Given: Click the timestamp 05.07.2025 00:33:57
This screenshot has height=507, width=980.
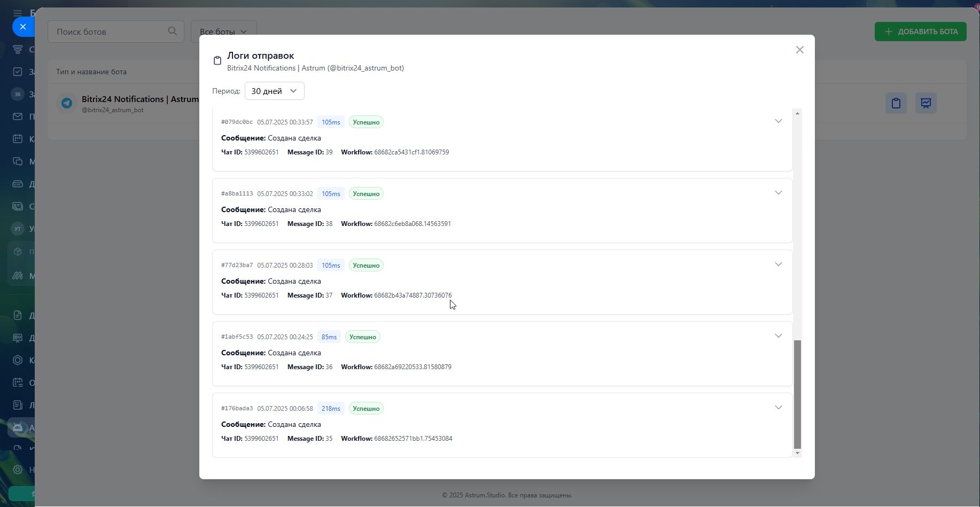Looking at the screenshot, I should (x=285, y=122).
